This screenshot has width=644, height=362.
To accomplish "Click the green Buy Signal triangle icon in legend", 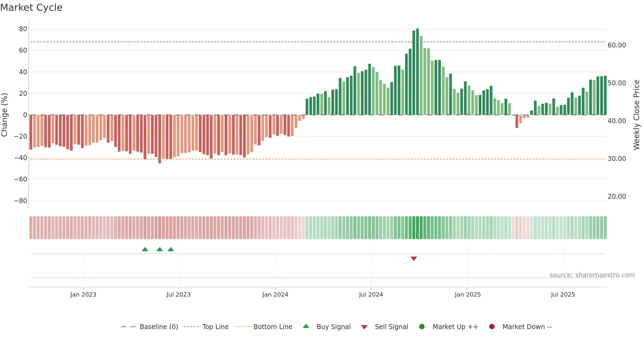I will coord(306,326).
